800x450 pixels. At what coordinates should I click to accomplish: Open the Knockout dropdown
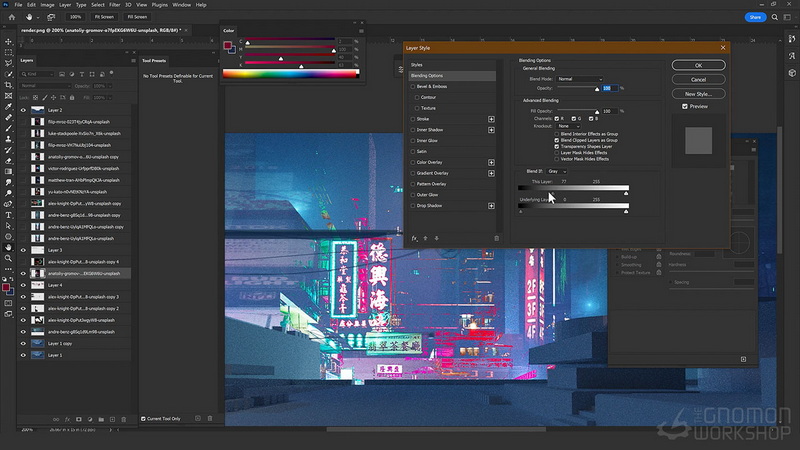click(568, 126)
